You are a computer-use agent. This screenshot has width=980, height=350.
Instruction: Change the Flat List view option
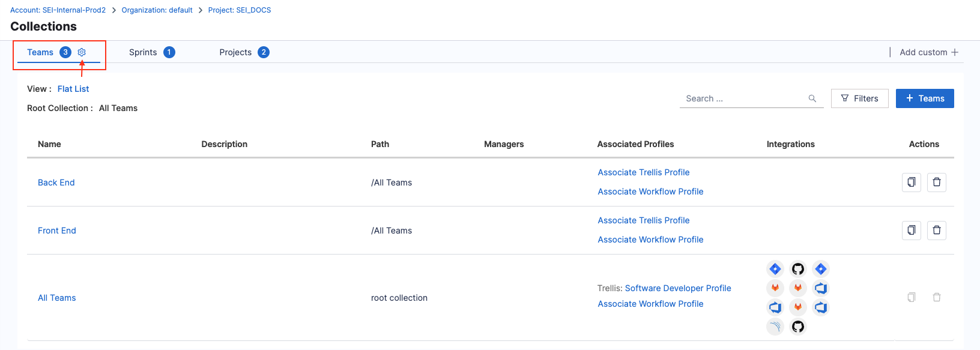tap(73, 89)
